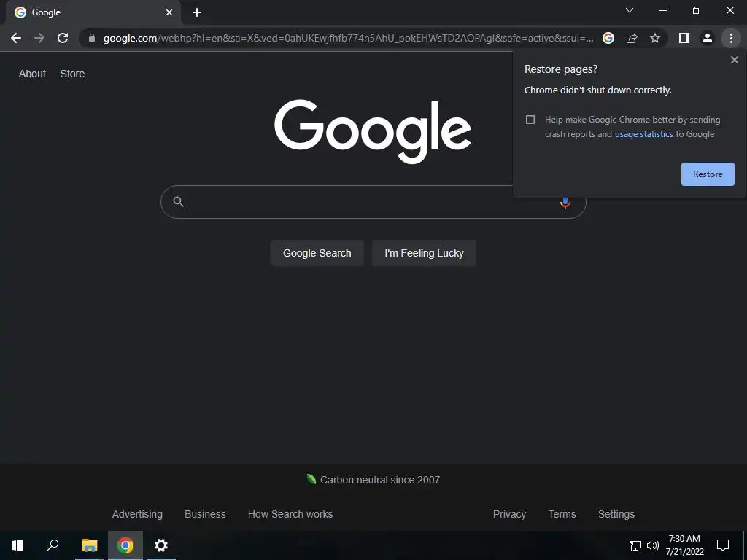Share this page using the share icon
The width and height of the screenshot is (747, 560).
[x=632, y=38]
